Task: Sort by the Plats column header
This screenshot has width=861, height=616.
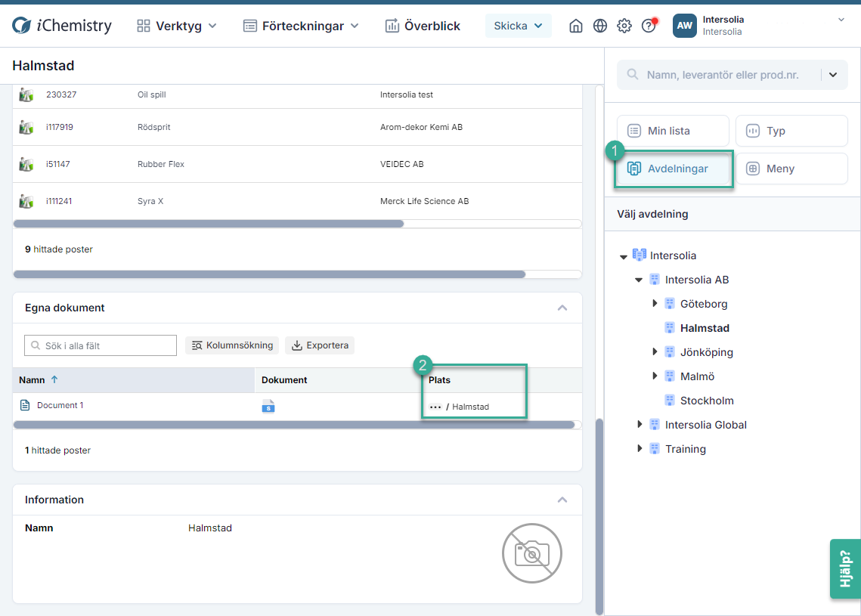Action: pyautogui.click(x=439, y=380)
